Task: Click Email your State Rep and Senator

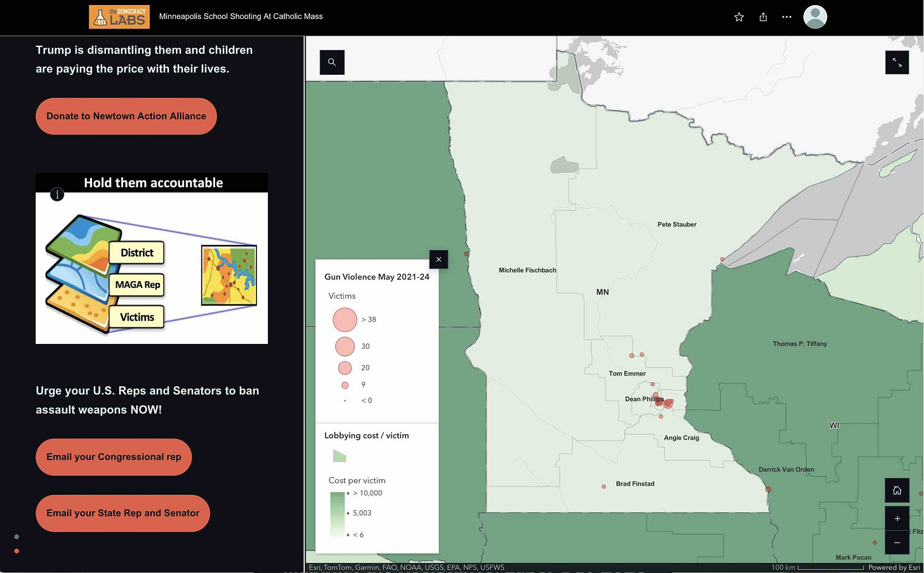Action: pos(122,513)
